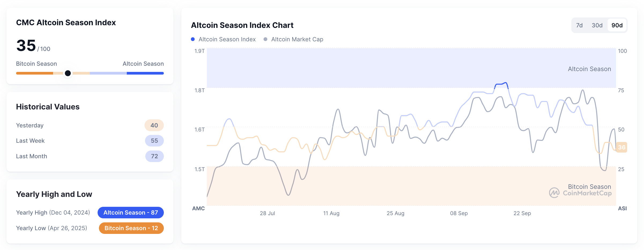
Task: Click the orange 36 current value badge
Action: (x=621, y=147)
